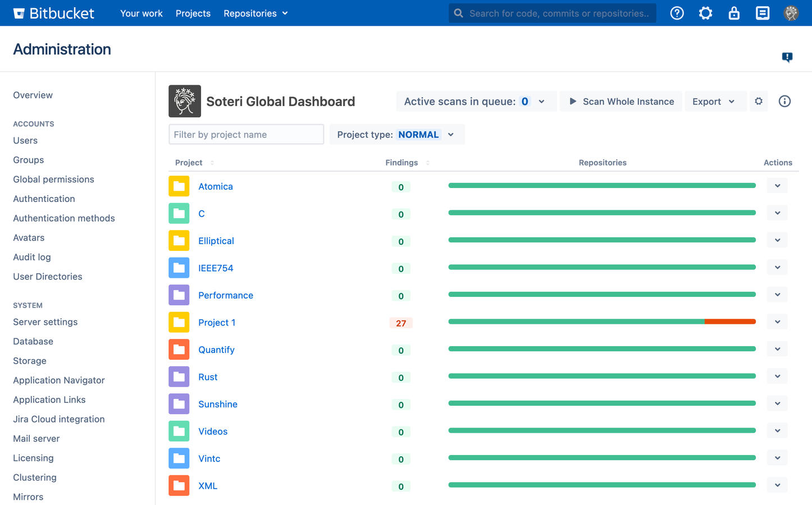Open the Performance project link

pyautogui.click(x=226, y=295)
